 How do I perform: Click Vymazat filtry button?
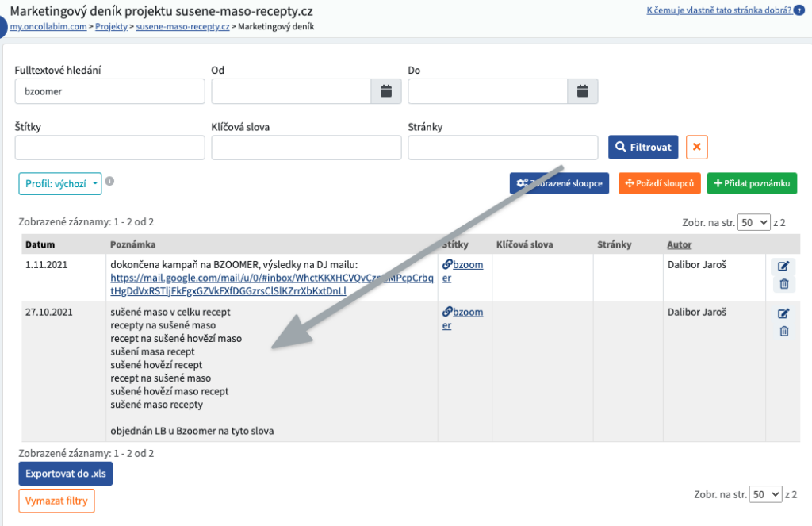pyautogui.click(x=56, y=501)
